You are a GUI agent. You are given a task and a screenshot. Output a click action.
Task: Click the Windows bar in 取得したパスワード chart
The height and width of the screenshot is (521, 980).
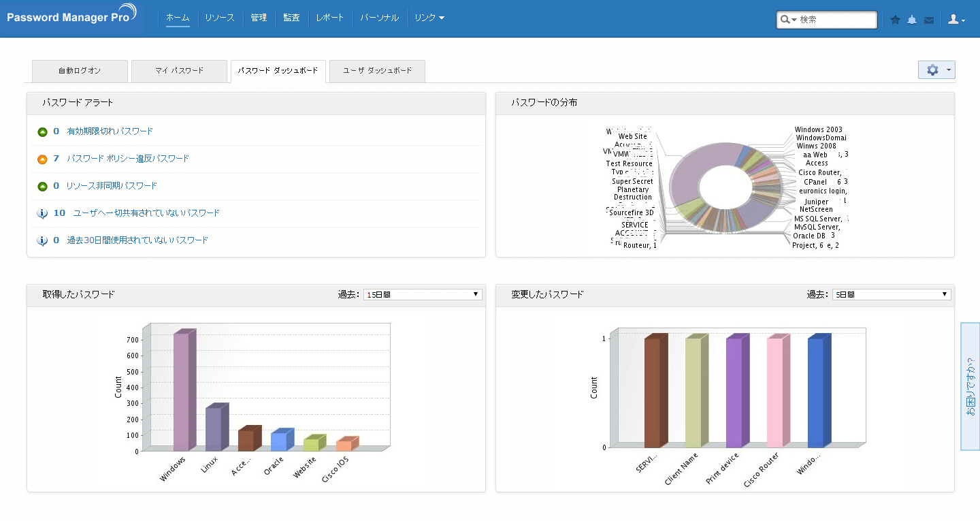[x=184, y=391]
